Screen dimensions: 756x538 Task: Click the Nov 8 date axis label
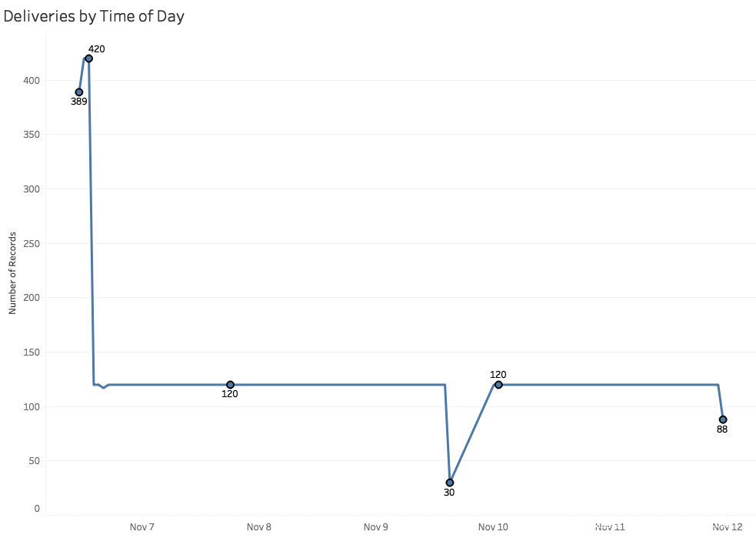coord(259,527)
